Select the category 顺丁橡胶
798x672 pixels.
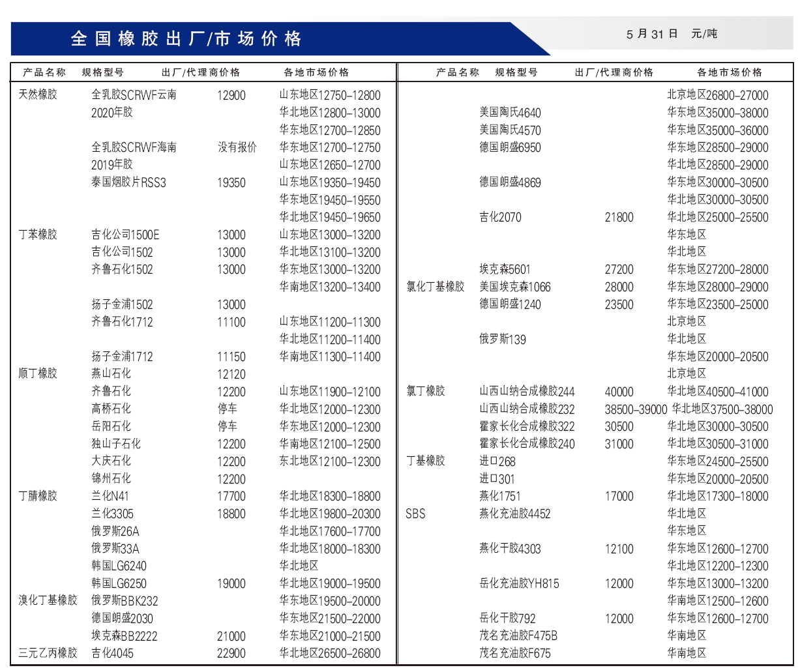point(38,373)
